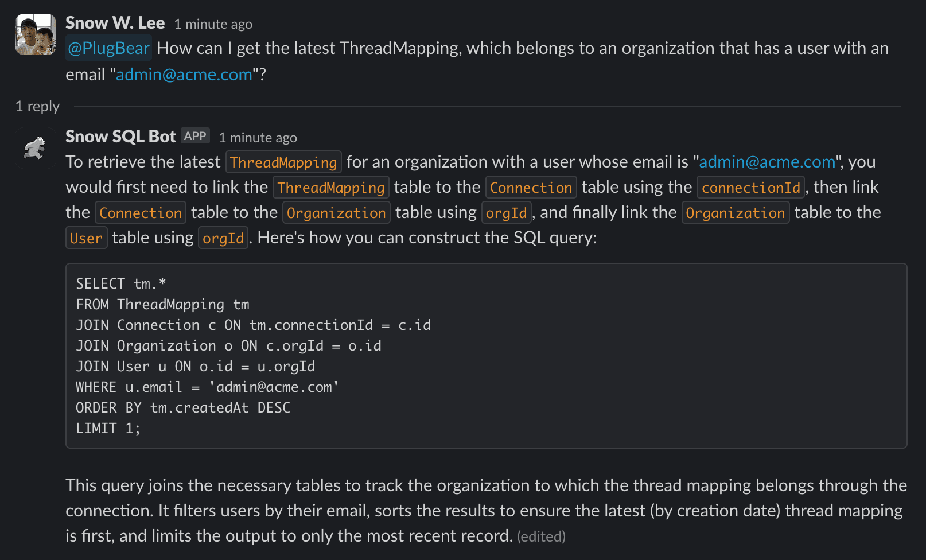Click the "1 reply" thread label
This screenshot has width=926, height=560.
click(37, 106)
